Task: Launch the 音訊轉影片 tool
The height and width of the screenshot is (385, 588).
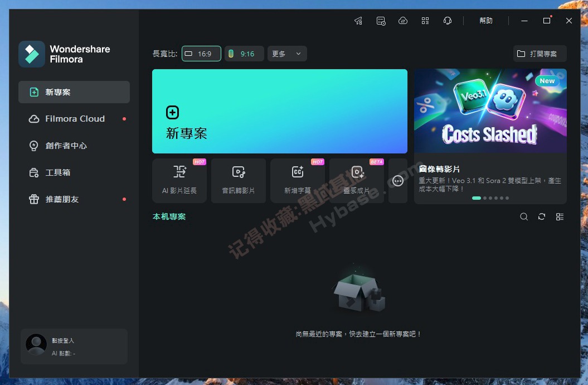Action: coord(239,180)
